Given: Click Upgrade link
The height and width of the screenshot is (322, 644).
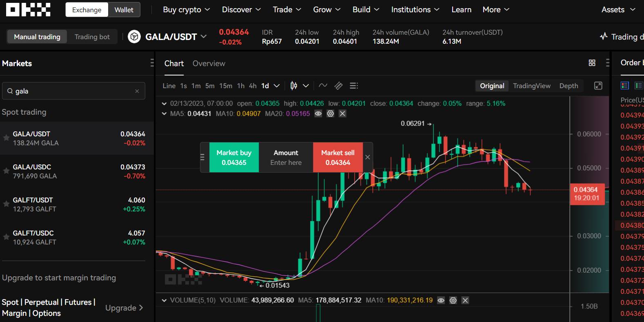Looking at the screenshot, I should click(124, 308).
